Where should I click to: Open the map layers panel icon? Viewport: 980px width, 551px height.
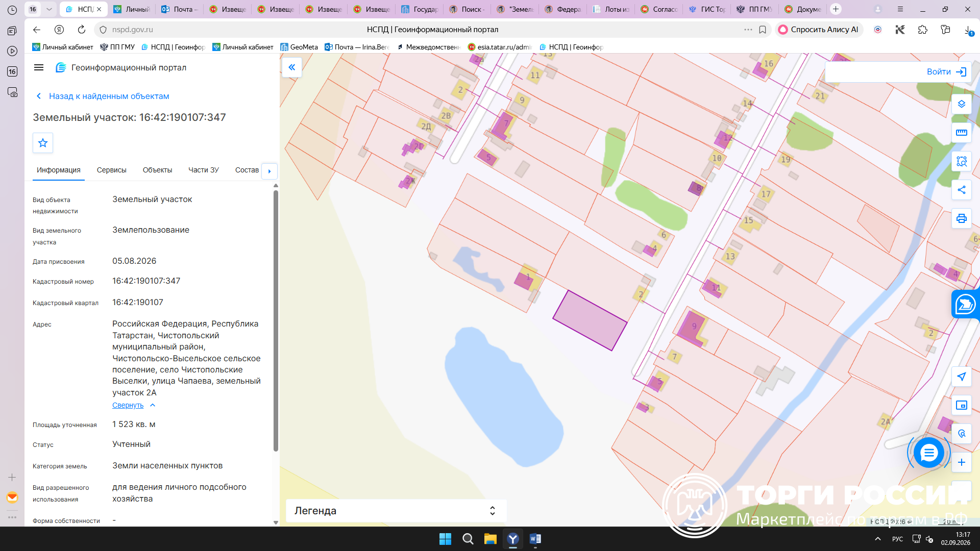click(962, 104)
